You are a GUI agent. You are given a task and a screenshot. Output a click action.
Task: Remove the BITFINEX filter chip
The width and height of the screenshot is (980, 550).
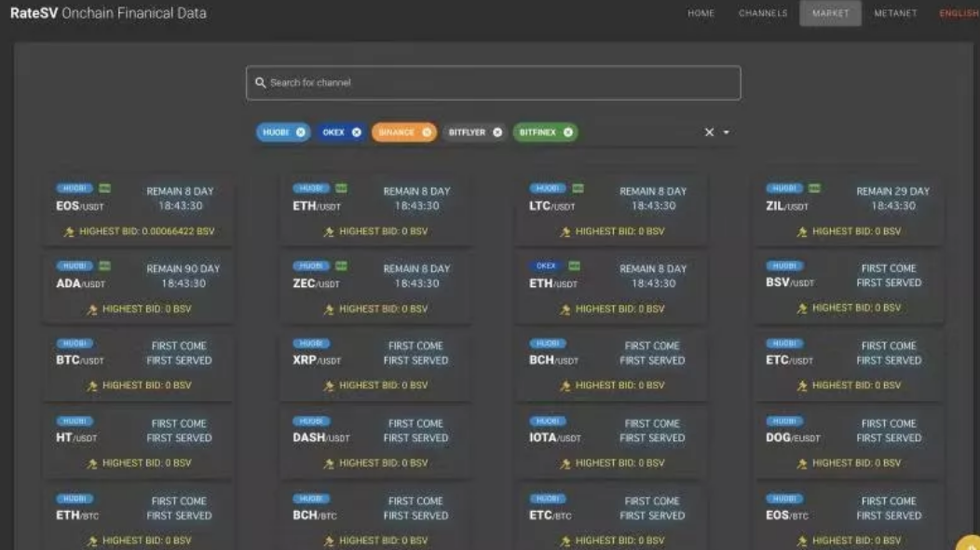(568, 132)
